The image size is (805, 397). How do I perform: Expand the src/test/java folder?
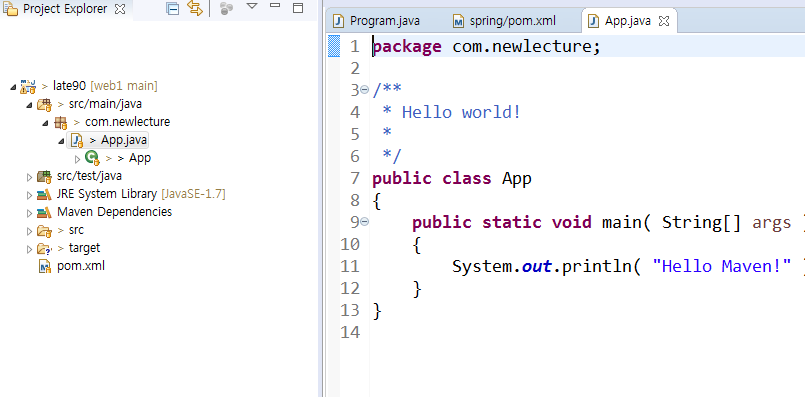point(29,177)
